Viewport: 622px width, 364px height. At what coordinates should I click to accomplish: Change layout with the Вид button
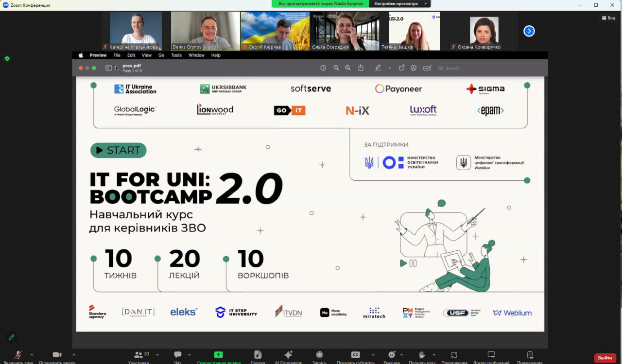pyautogui.click(x=608, y=18)
